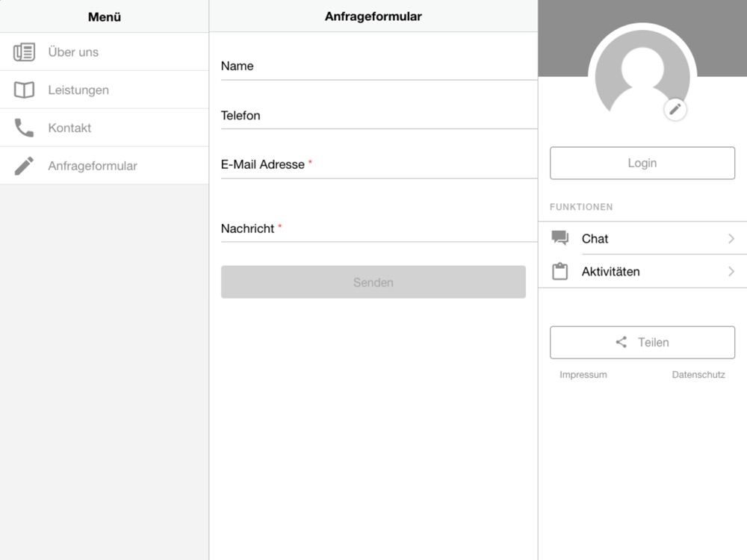Image resolution: width=747 pixels, height=560 pixels.
Task: Click the share icon in the Teilen button
Action: [x=622, y=342]
